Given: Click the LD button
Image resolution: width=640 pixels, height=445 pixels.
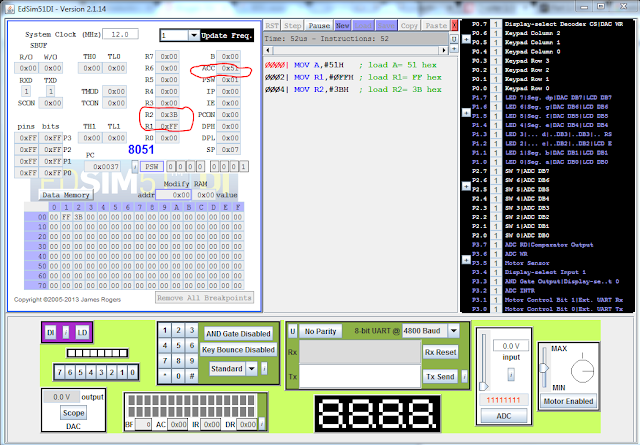Looking at the screenshot, I should click(82, 332).
